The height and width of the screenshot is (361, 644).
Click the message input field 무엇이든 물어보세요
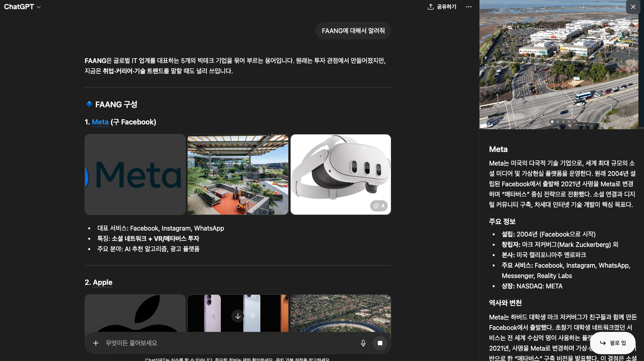coord(224,343)
